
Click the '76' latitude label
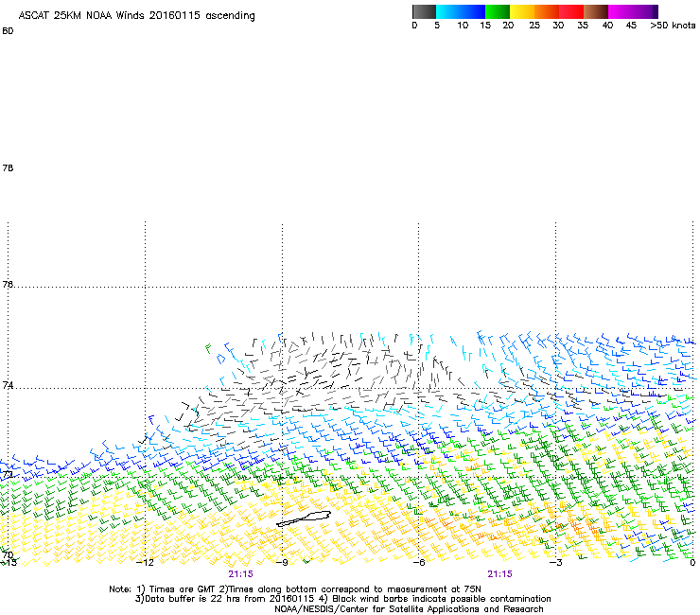[8, 284]
